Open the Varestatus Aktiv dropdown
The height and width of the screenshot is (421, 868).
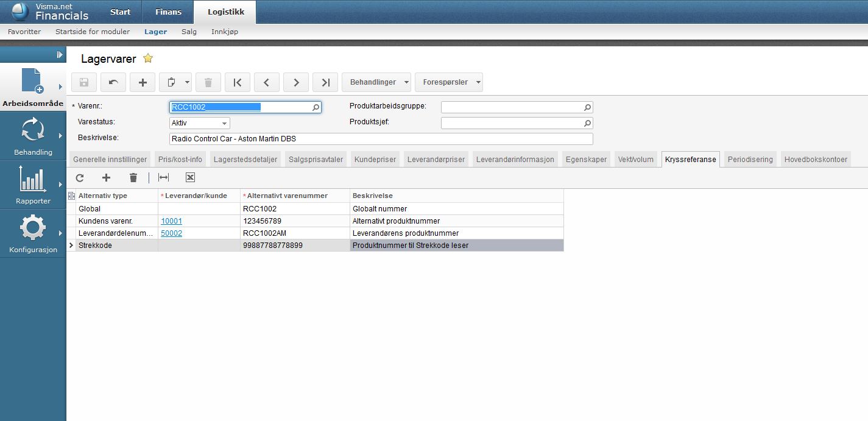(200, 123)
